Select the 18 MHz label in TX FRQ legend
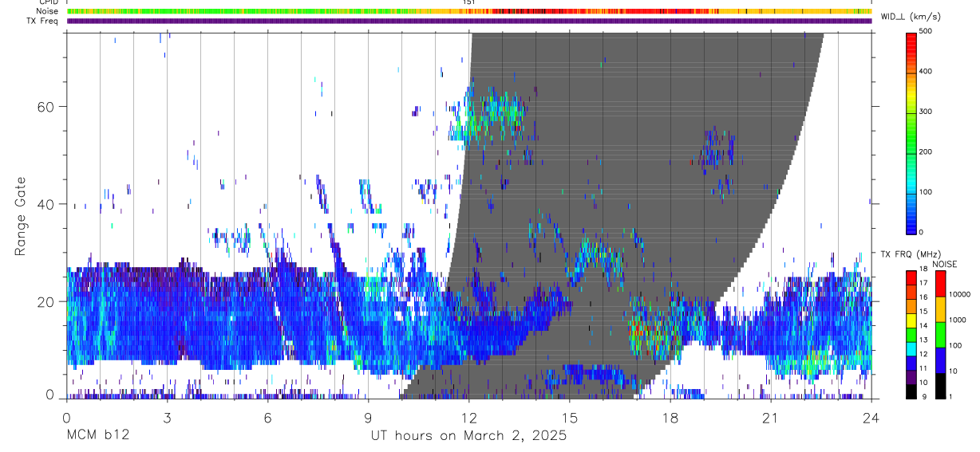Image resolution: width=980 pixels, height=452 pixels. (x=923, y=269)
